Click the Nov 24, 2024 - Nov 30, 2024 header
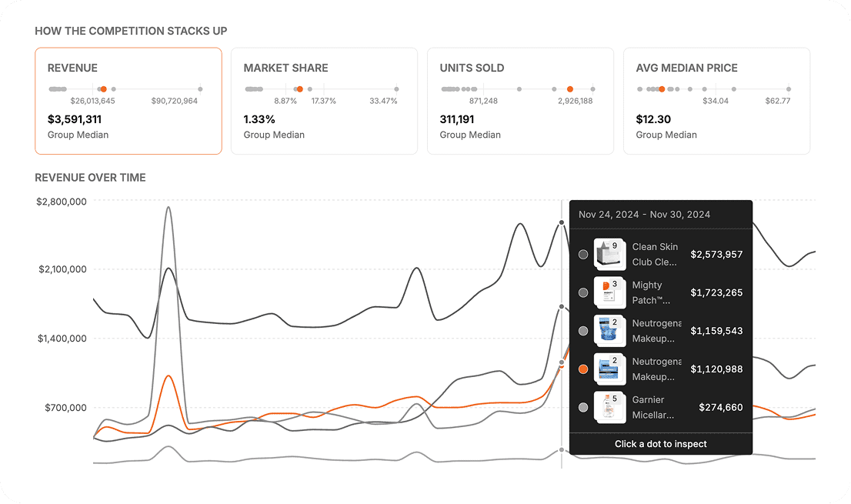This screenshot has height=504, width=851. point(644,214)
